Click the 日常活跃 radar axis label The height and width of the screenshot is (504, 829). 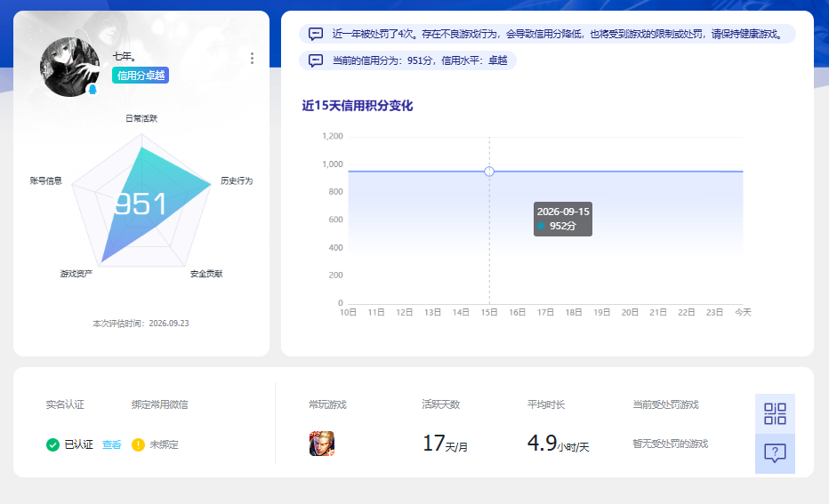tap(141, 118)
